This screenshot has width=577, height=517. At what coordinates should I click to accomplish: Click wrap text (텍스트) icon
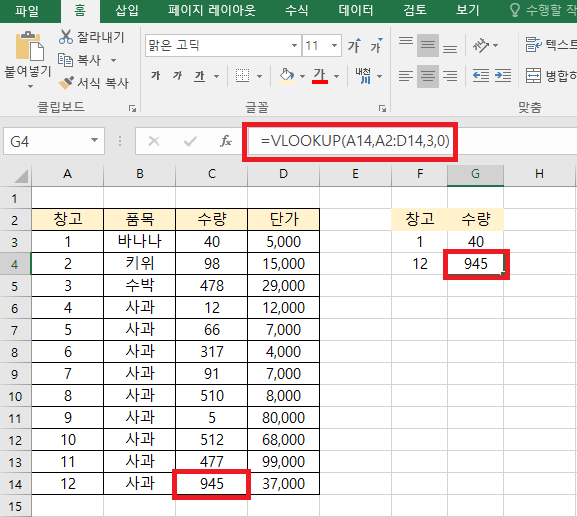534,45
